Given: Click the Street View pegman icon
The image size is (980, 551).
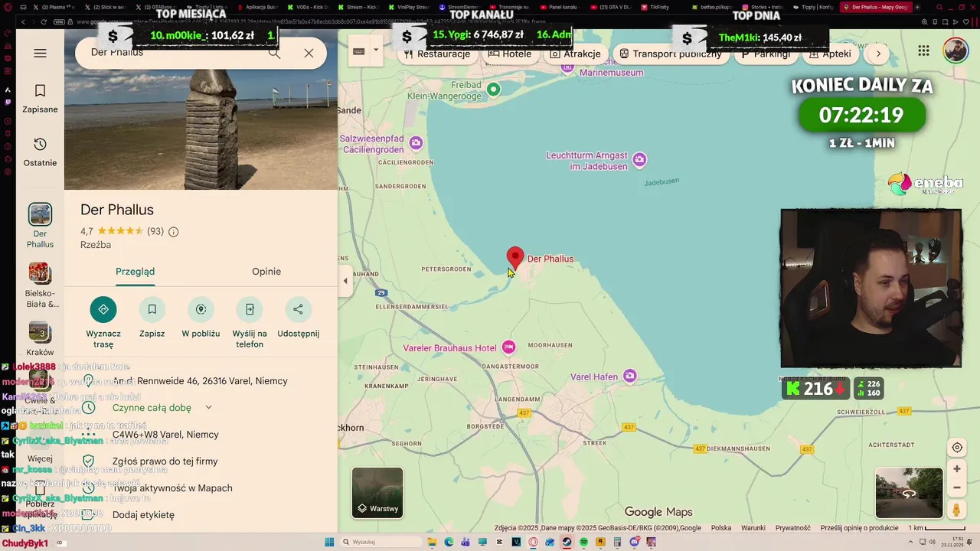Looking at the screenshot, I should 957,510.
